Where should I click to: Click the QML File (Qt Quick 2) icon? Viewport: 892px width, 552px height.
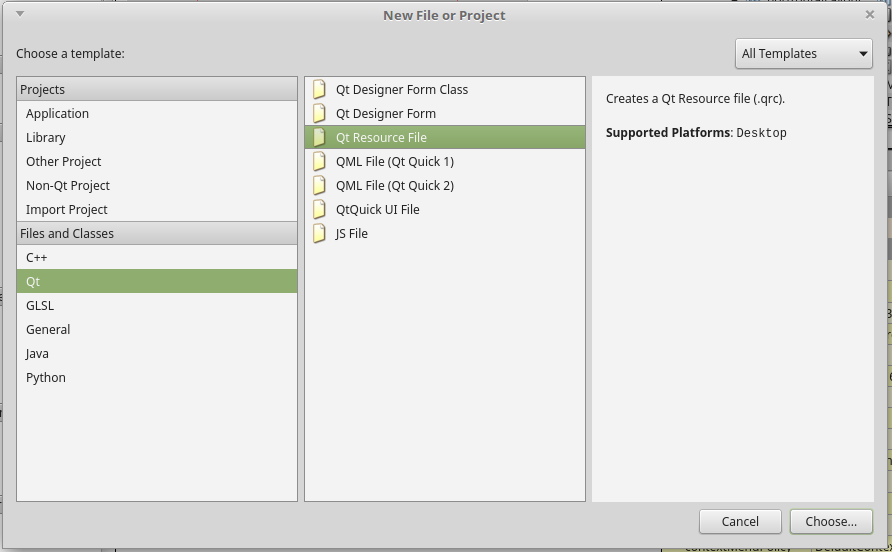pos(319,185)
